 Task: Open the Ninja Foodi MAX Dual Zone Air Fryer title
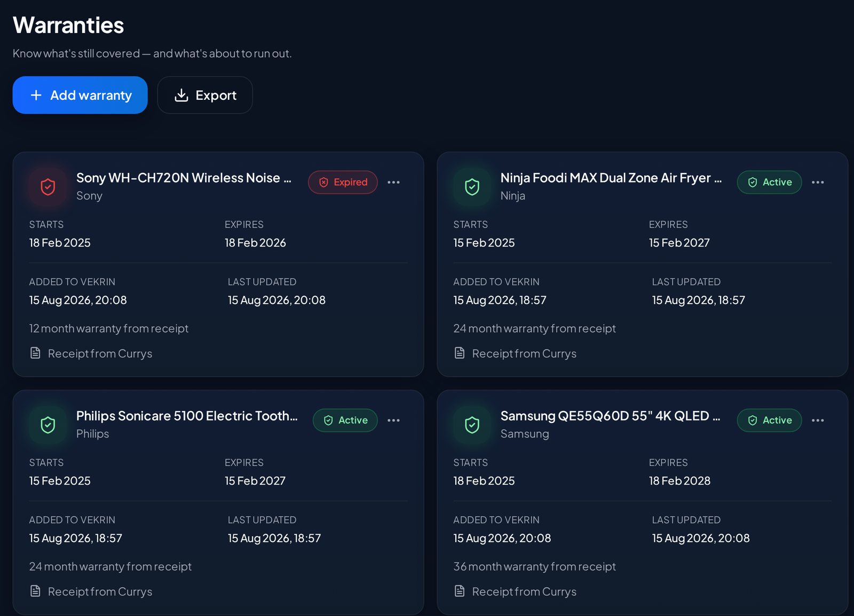611,178
